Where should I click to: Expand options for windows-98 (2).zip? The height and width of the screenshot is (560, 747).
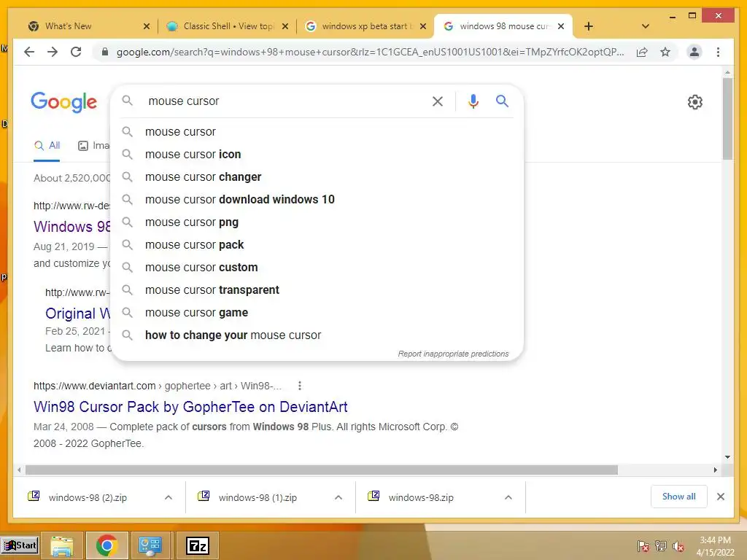169,497
